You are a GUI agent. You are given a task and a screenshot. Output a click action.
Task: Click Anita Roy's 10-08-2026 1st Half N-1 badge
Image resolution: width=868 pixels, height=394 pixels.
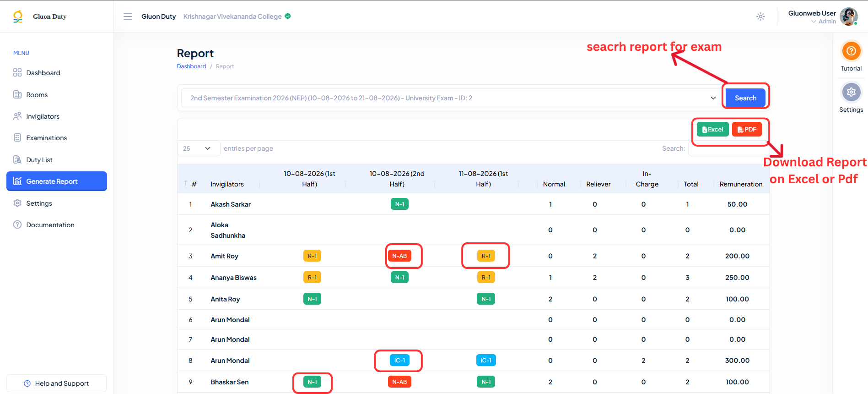(x=312, y=299)
